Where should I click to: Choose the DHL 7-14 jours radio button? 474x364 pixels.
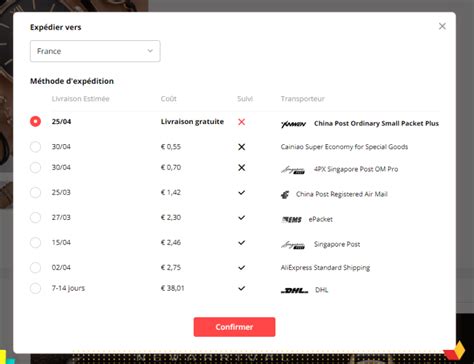(x=35, y=288)
